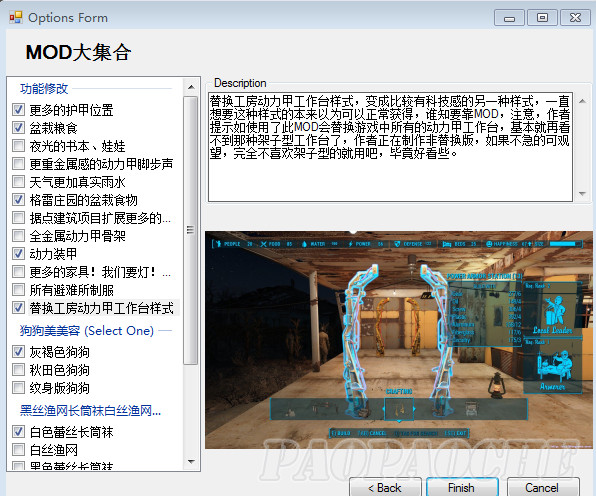Click the power armor station preview image

399,339
